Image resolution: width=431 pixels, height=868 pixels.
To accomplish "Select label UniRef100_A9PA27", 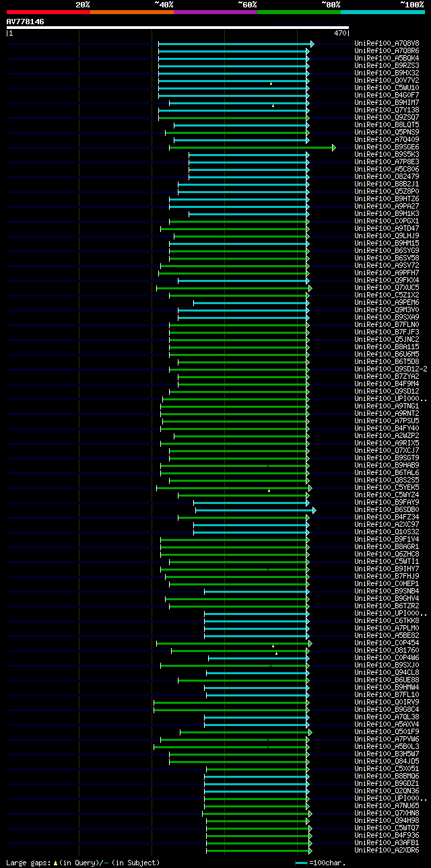I will [387, 207].
